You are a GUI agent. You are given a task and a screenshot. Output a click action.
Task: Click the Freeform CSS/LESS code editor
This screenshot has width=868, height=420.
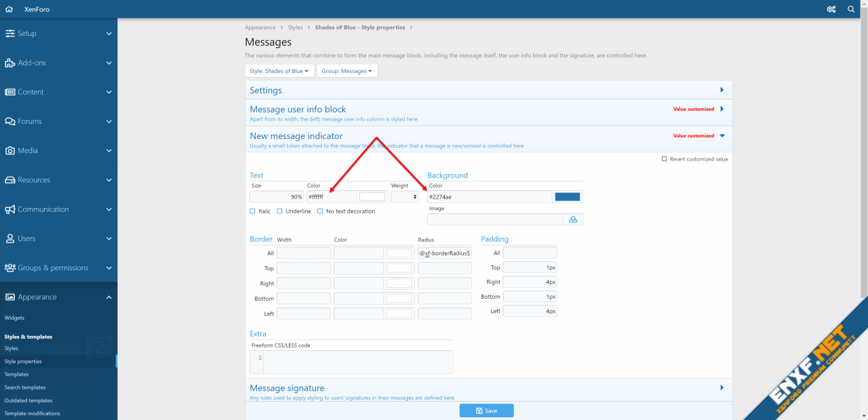(x=357, y=362)
